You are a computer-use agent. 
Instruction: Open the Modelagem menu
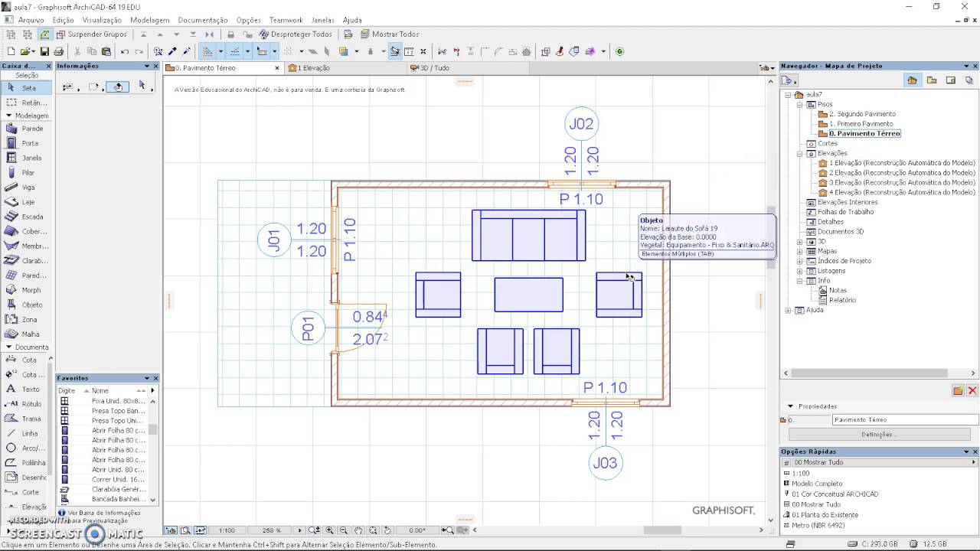pyautogui.click(x=149, y=20)
